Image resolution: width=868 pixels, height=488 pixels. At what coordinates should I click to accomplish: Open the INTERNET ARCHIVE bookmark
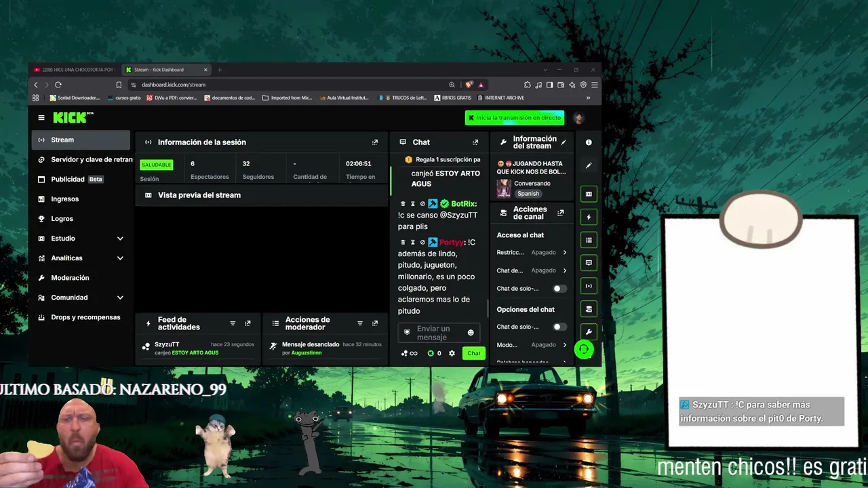pos(500,98)
